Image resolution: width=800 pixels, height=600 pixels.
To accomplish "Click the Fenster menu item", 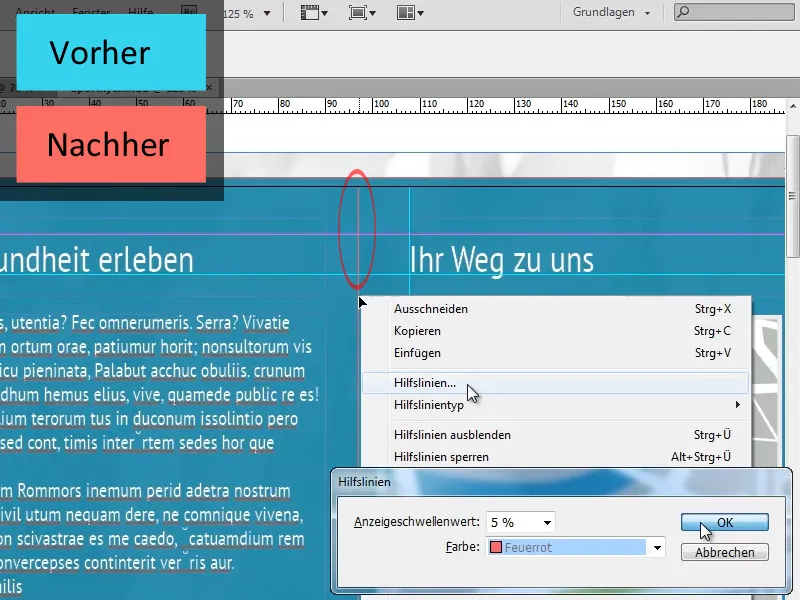I will (x=91, y=11).
